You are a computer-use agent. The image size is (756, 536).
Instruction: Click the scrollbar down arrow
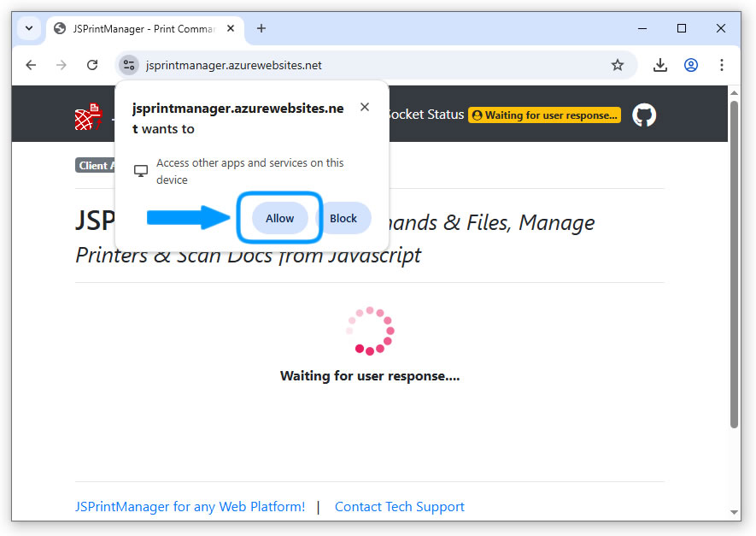point(734,512)
